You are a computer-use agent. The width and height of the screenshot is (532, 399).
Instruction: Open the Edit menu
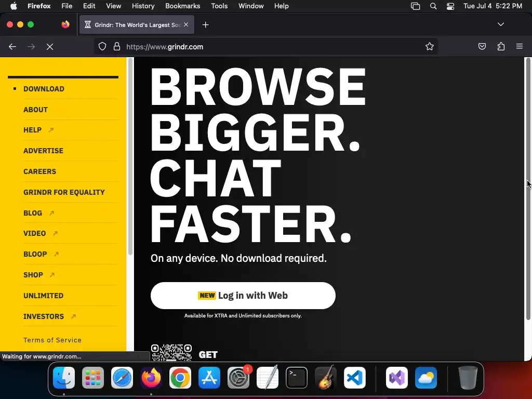point(89,6)
